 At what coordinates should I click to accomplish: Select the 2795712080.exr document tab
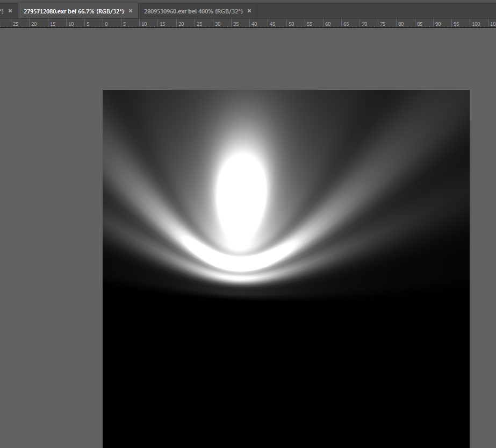pyautogui.click(x=74, y=11)
